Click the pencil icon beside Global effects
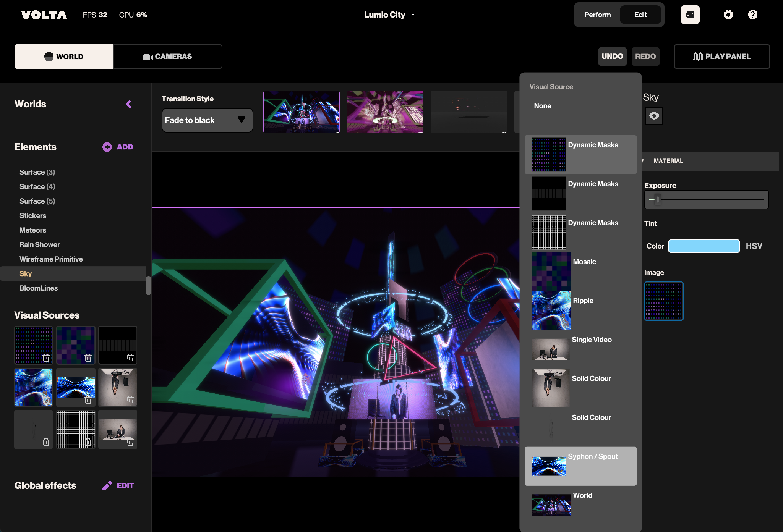Viewport: 783px width, 532px height. click(x=107, y=486)
